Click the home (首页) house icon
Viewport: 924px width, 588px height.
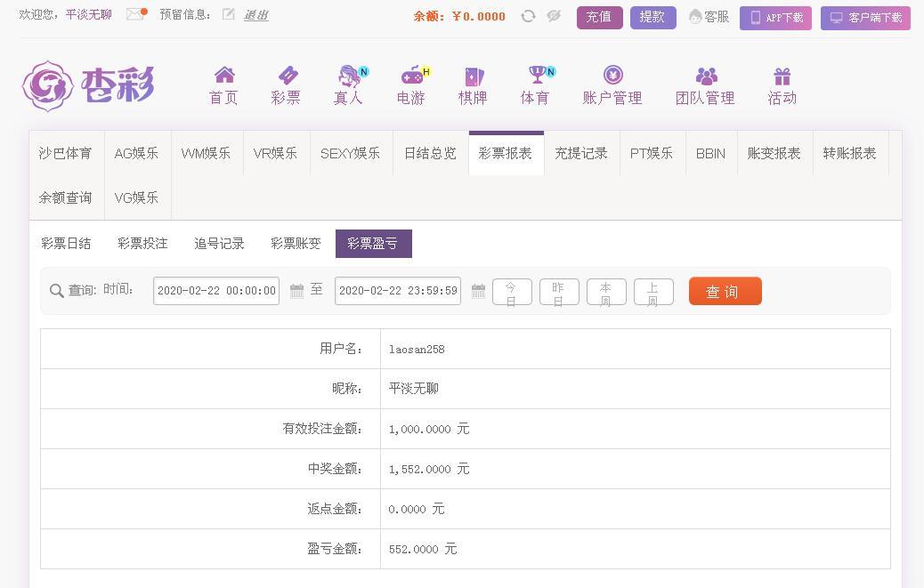224,75
